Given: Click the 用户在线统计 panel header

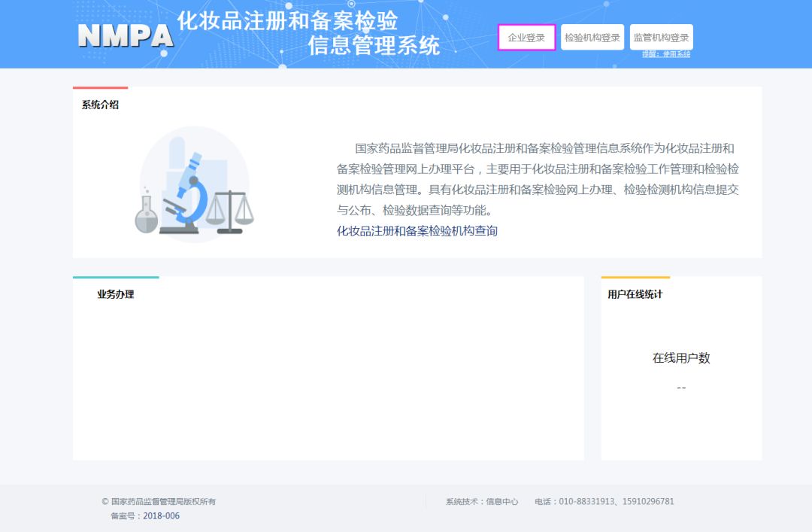Looking at the screenshot, I should [635, 294].
